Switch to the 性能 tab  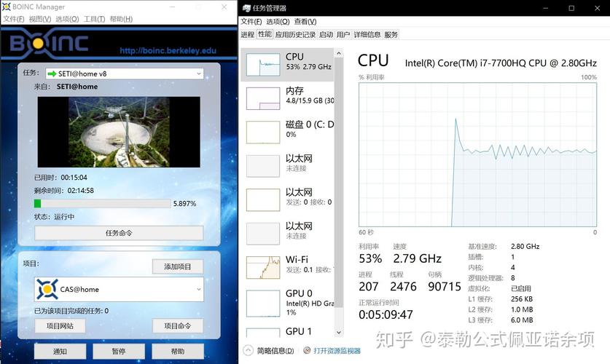tap(265, 34)
